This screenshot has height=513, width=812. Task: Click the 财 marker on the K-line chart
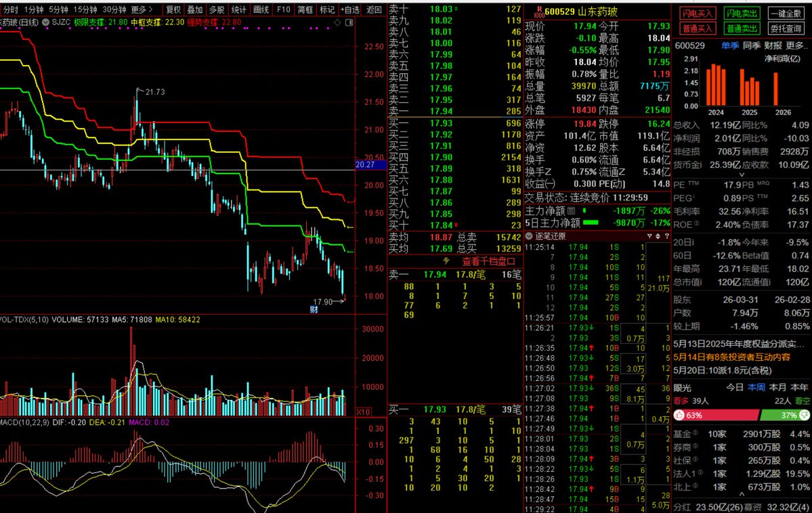[x=314, y=309]
